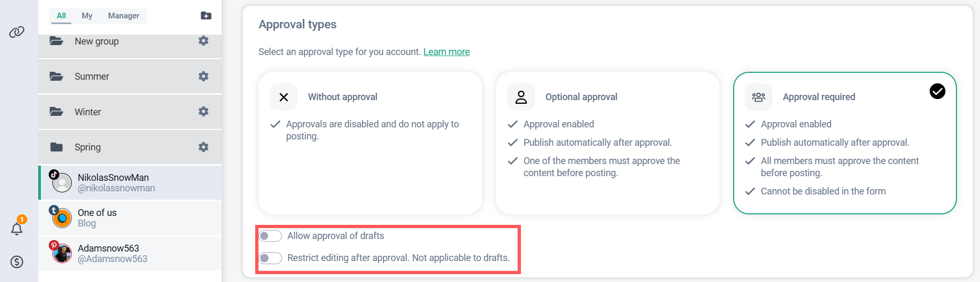
Task: Open settings gear for Summer group
Action: tap(203, 76)
